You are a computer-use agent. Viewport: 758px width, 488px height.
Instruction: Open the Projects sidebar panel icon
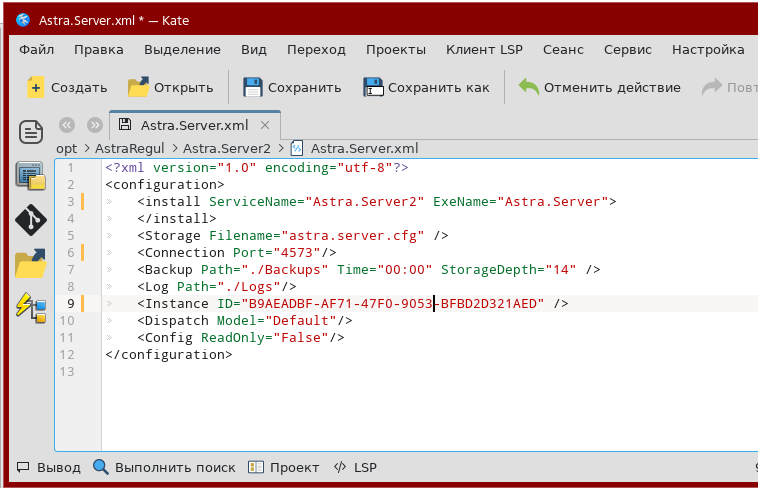(x=31, y=176)
